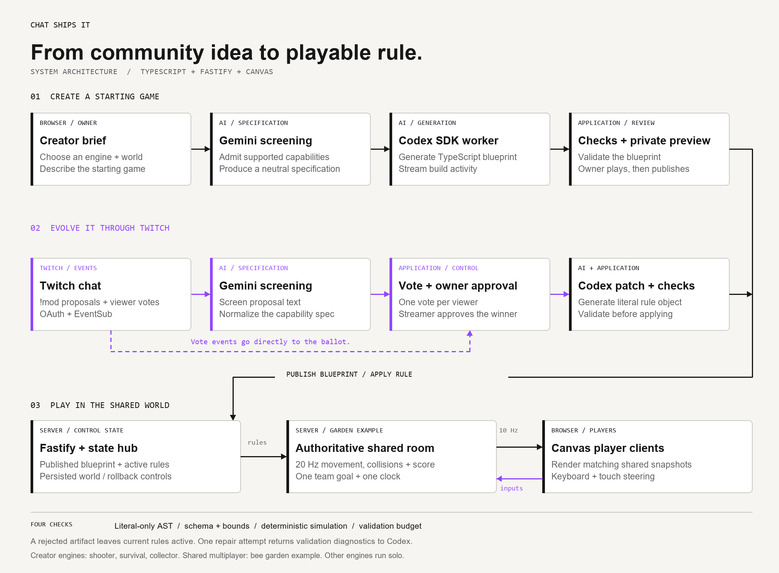Screen dimensions: 779x573
Task: Select the Creator brief box
Action: pyautogui.click(x=111, y=149)
